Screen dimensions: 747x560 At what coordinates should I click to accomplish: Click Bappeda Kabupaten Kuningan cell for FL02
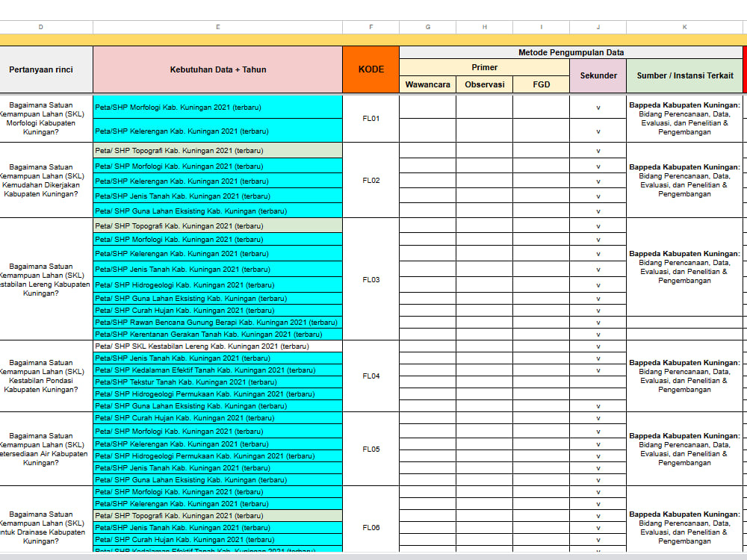click(x=684, y=181)
